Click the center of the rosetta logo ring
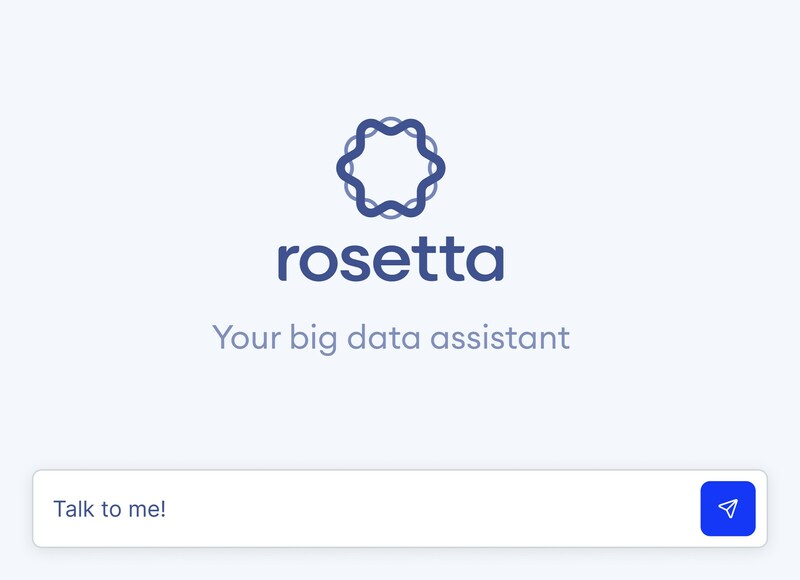This screenshot has width=800, height=580. [390, 168]
